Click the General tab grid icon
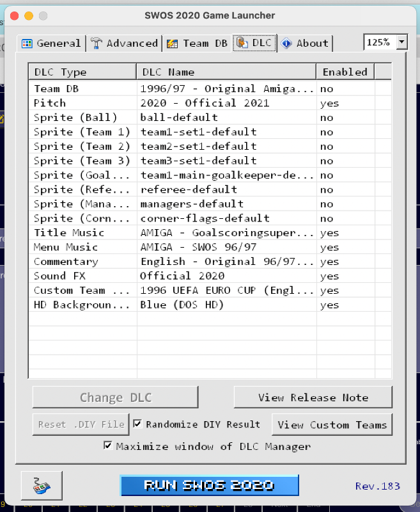The height and width of the screenshot is (512, 420). (27, 44)
